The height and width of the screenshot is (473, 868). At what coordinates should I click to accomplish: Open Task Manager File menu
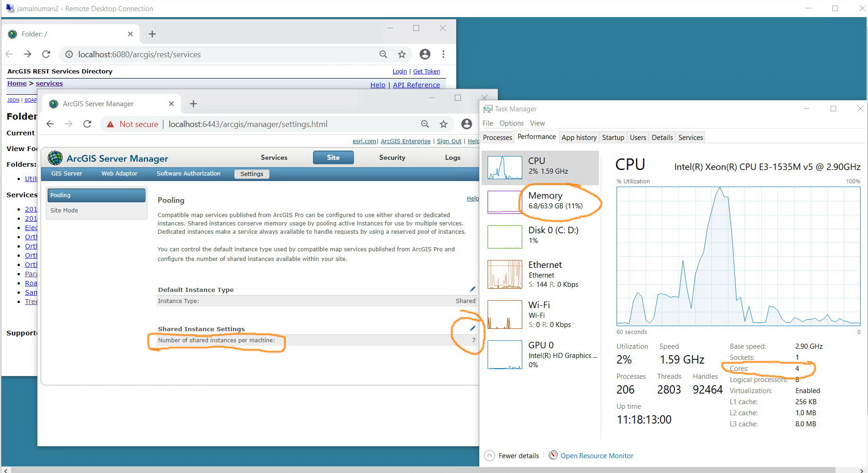488,123
